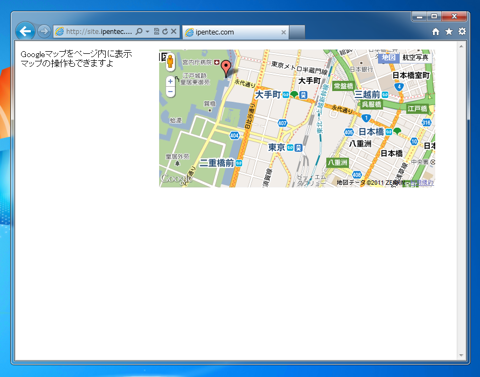Open Favorites with the star icon
This screenshot has height=377, width=480.
tap(449, 31)
